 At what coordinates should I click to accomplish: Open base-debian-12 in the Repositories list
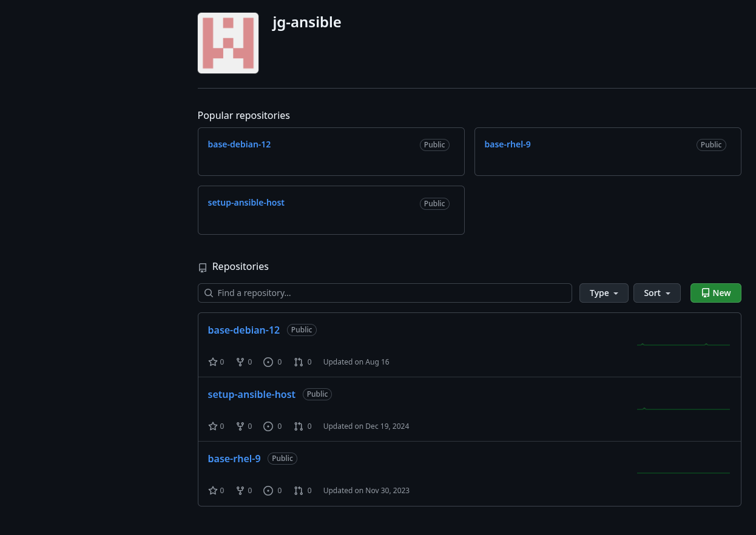click(x=244, y=330)
